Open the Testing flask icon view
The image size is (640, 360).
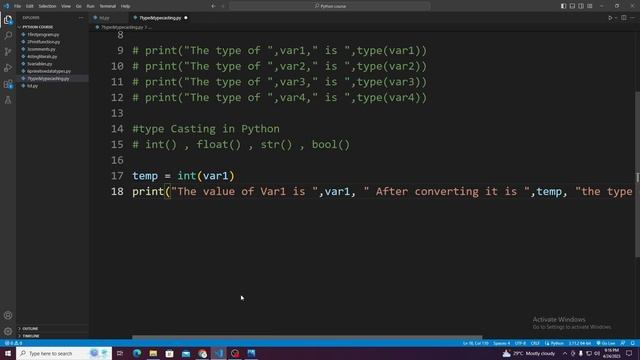click(x=8, y=100)
